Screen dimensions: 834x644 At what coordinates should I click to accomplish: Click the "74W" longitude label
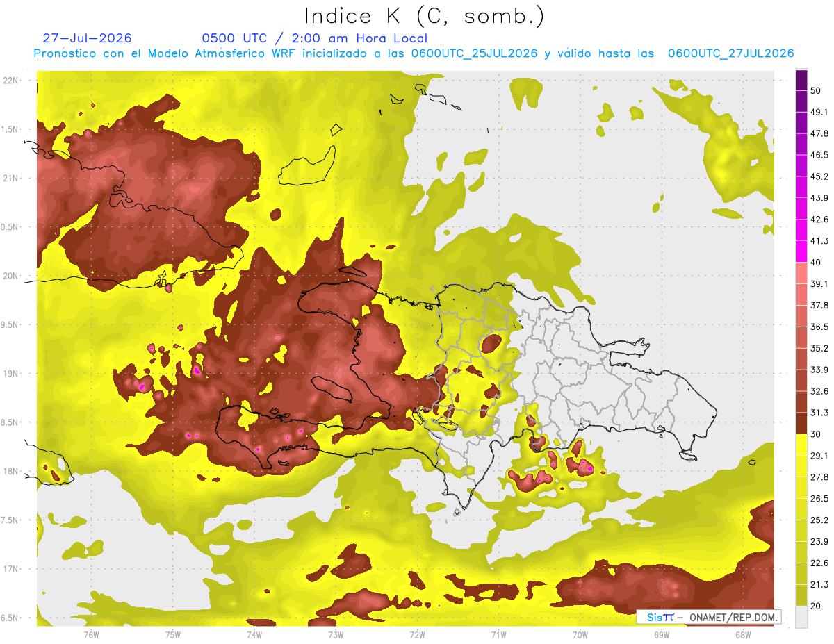click(x=254, y=634)
